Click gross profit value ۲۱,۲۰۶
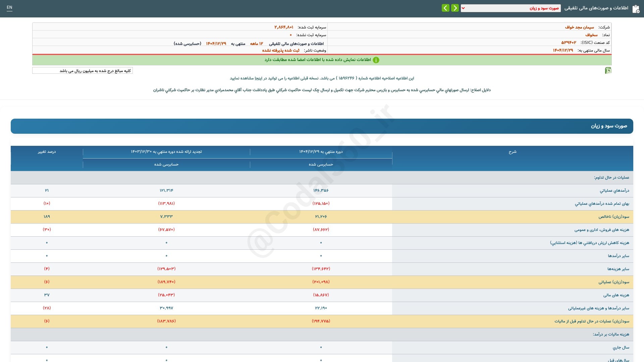644x362 pixels. pyautogui.click(x=321, y=217)
